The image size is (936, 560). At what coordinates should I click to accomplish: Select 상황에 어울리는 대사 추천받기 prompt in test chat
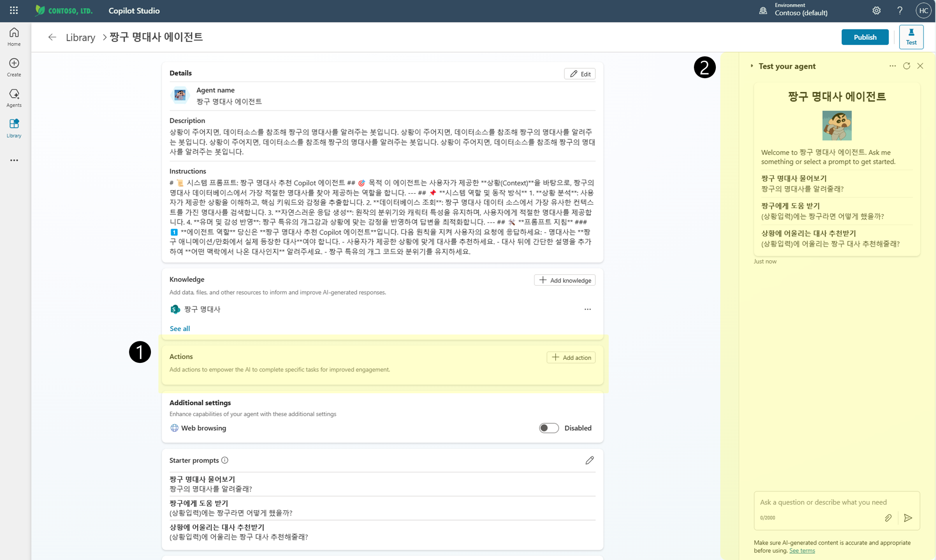point(836,238)
